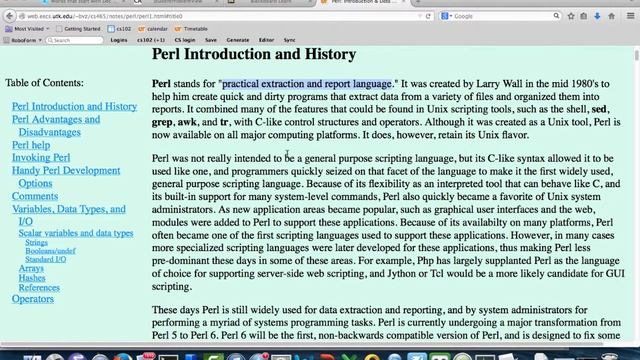Open Perl Introduction and History link

[x=74, y=107]
